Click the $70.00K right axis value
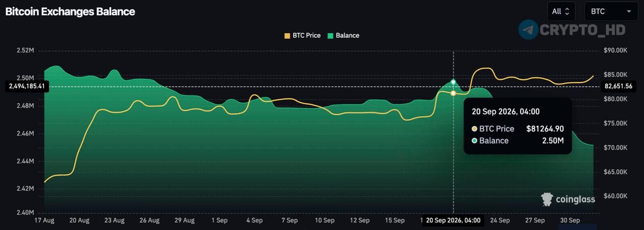The height and width of the screenshot is (230, 644). click(616, 148)
